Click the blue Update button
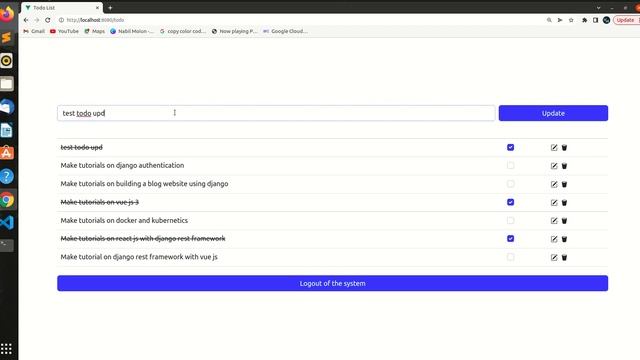The image size is (640, 360). pos(553,113)
